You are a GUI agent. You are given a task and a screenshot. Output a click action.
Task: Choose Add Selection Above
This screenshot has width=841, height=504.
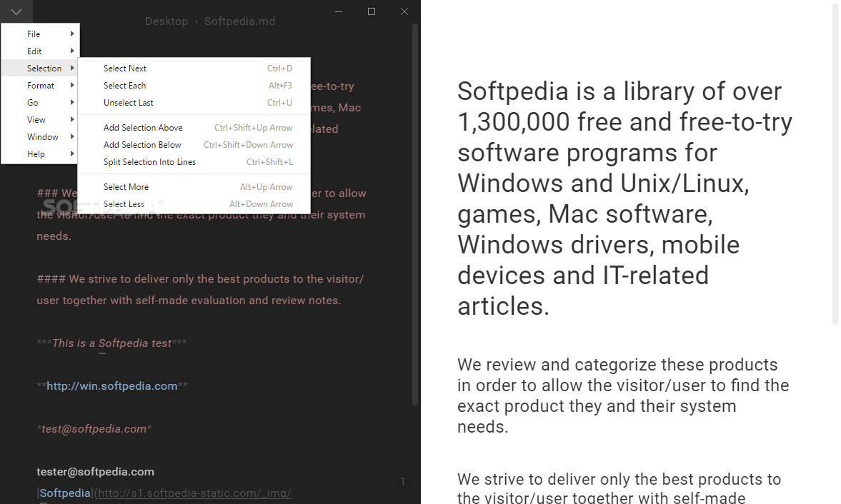tap(194, 128)
